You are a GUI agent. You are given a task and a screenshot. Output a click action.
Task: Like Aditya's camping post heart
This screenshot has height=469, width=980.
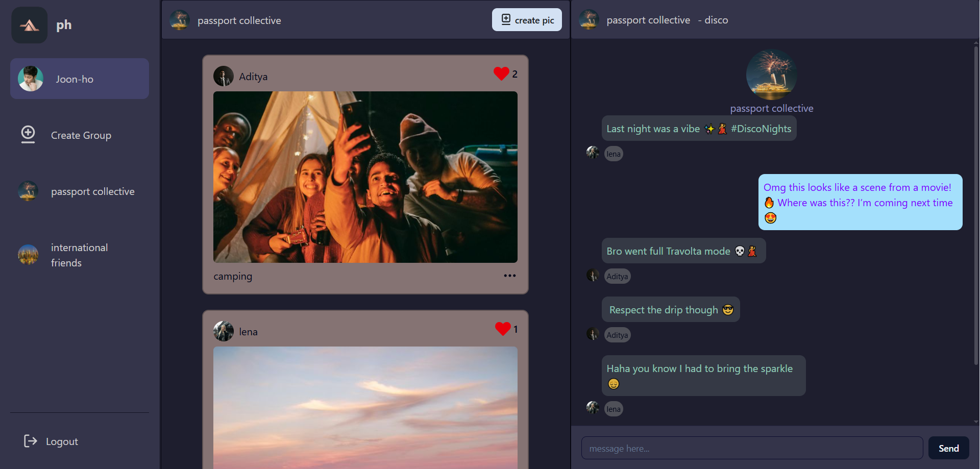pos(501,74)
